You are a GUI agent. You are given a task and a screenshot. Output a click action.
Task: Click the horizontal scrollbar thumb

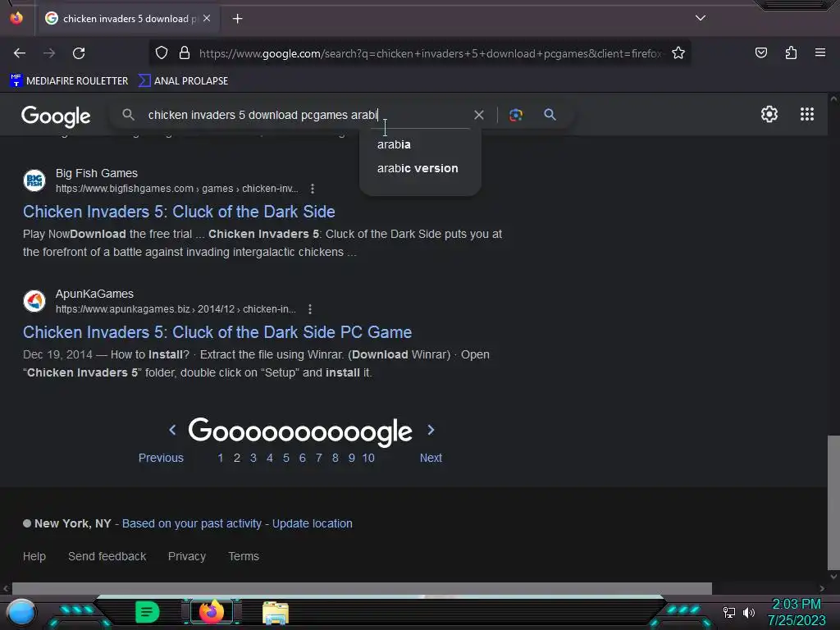click(x=362, y=588)
